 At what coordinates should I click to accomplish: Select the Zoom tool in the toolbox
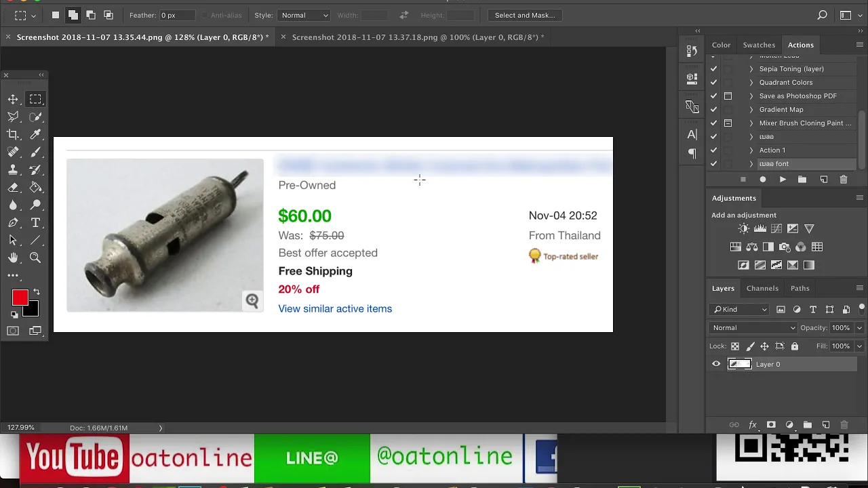(x=35, y=258)
